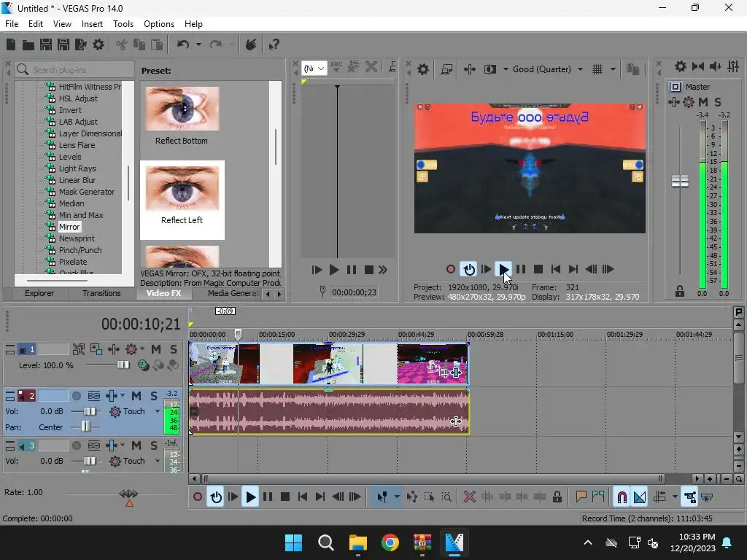747x560 pixels.
Task: Open the Tools menu
Action: pos(123,24)
